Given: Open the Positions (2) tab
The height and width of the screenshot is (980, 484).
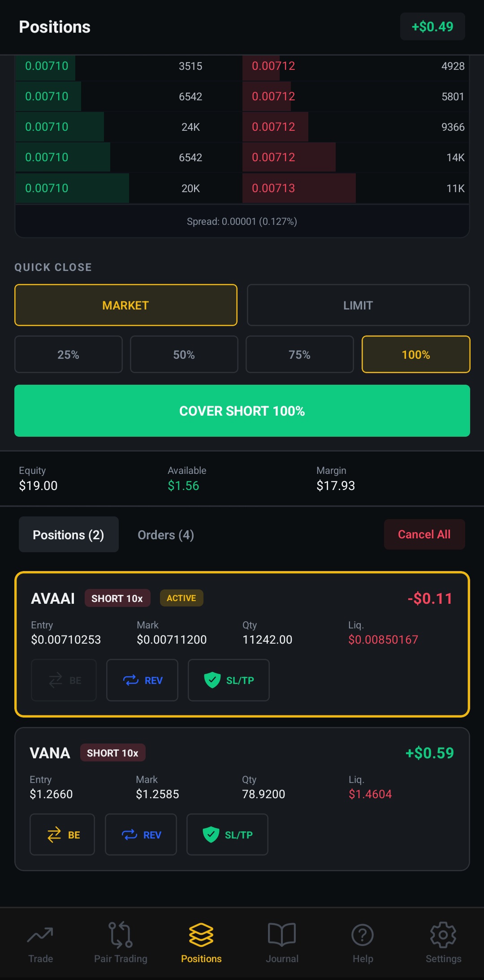Looking at the screenshot, I should point(68,534).
